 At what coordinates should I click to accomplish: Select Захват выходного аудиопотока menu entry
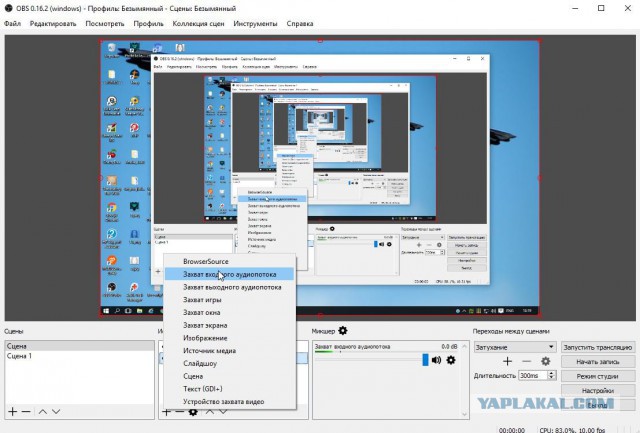[x=229, y=287]
